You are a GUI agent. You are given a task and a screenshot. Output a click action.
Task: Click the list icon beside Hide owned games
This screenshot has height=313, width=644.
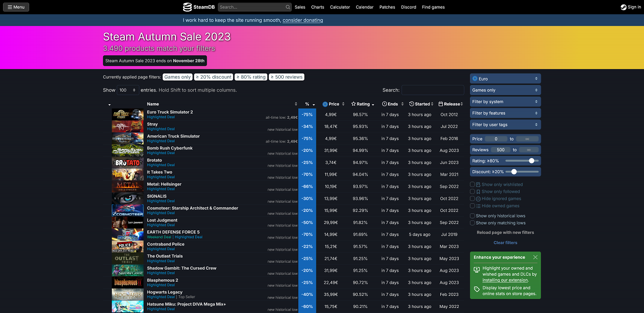click(x=478, y=206)
